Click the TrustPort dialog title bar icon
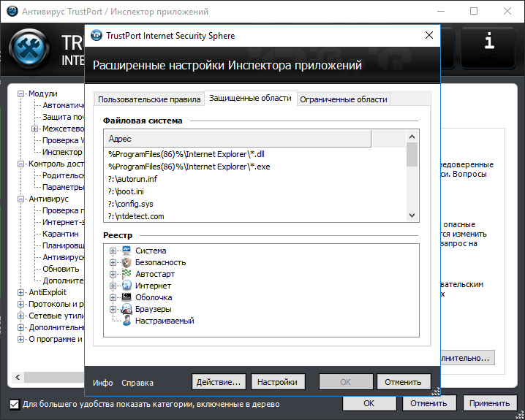525x420 pixels. [x=97, y=35]
